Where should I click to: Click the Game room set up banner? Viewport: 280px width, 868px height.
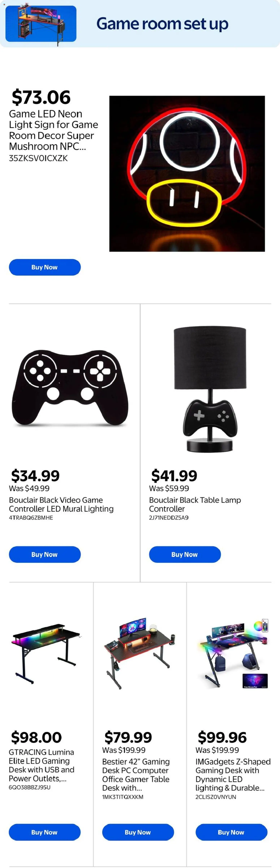tap(140, 24)
